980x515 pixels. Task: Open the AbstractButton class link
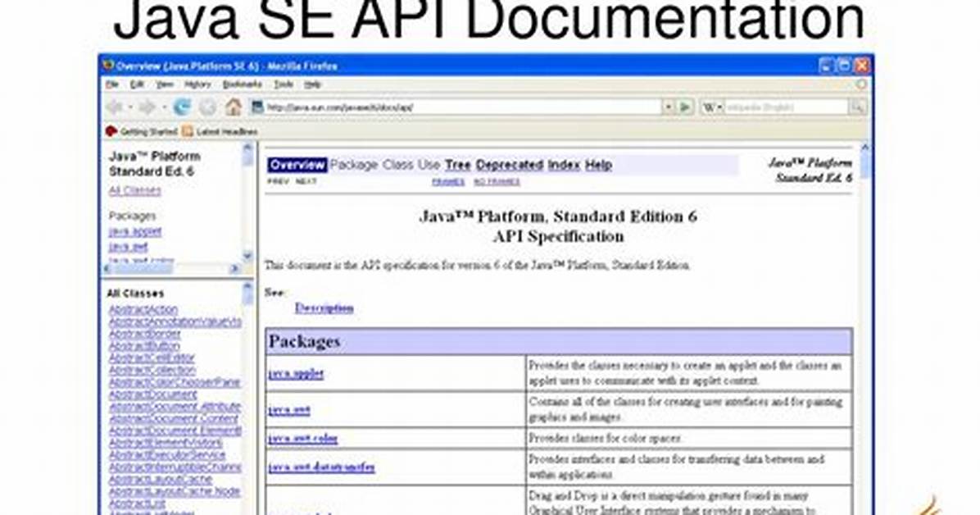coord(144,346)
